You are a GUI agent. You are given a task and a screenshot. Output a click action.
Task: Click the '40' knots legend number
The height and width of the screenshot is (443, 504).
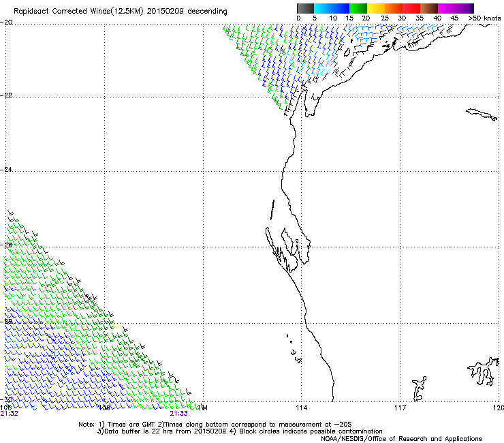[437, 18]
